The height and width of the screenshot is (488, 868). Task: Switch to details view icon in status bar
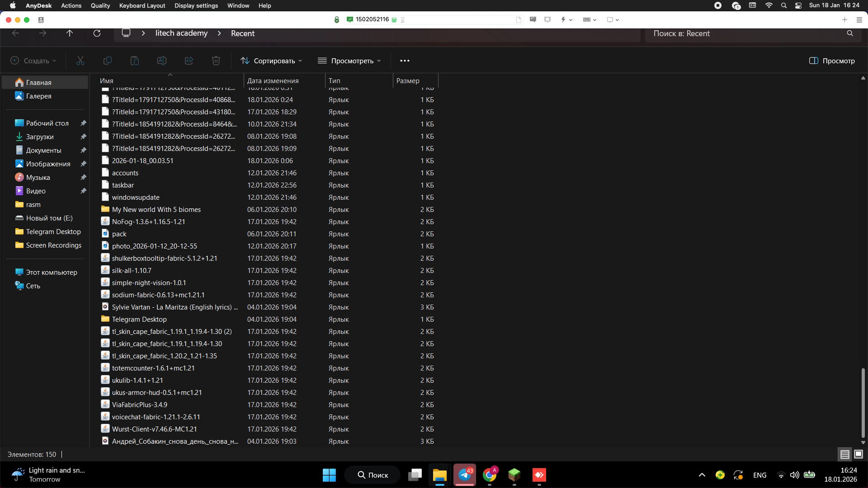[844, 455]
